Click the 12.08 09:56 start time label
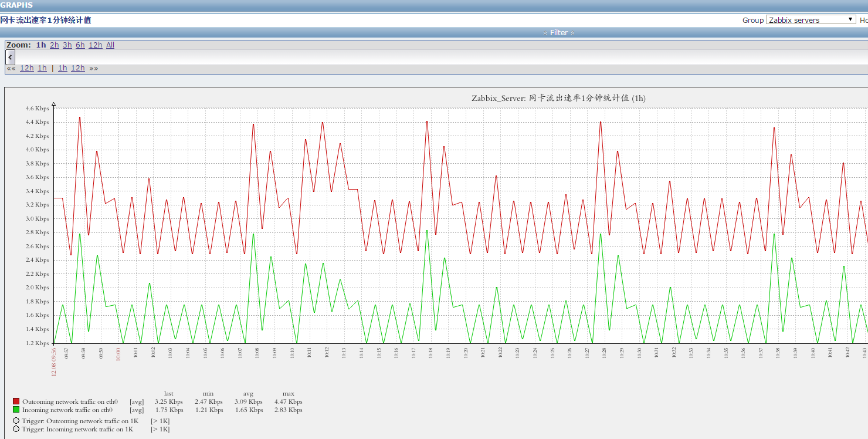 click(53, 362)
